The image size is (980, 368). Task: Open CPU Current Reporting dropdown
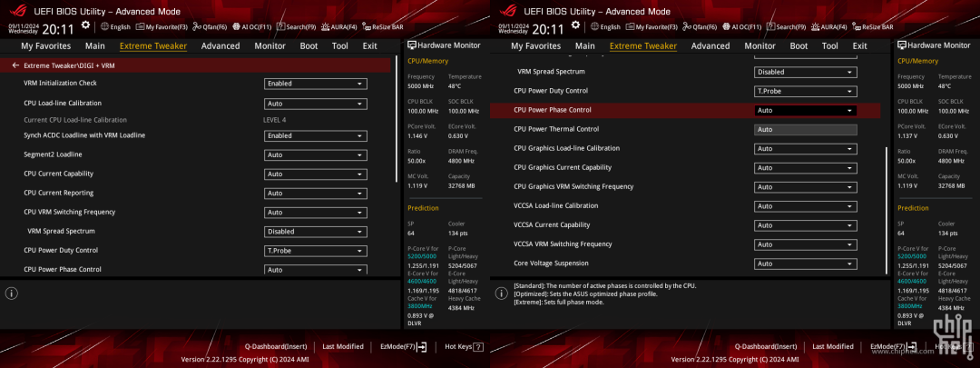point(316,194)
